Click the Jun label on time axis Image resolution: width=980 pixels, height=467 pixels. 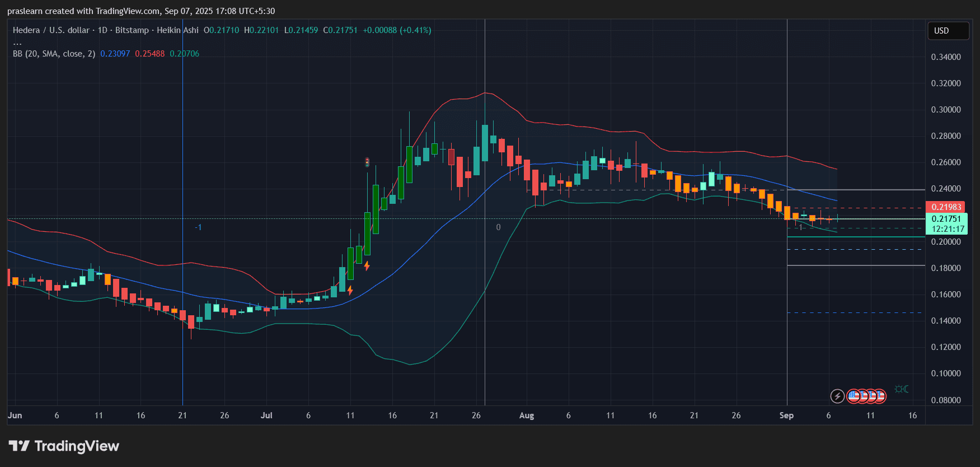tap(15, 415)
